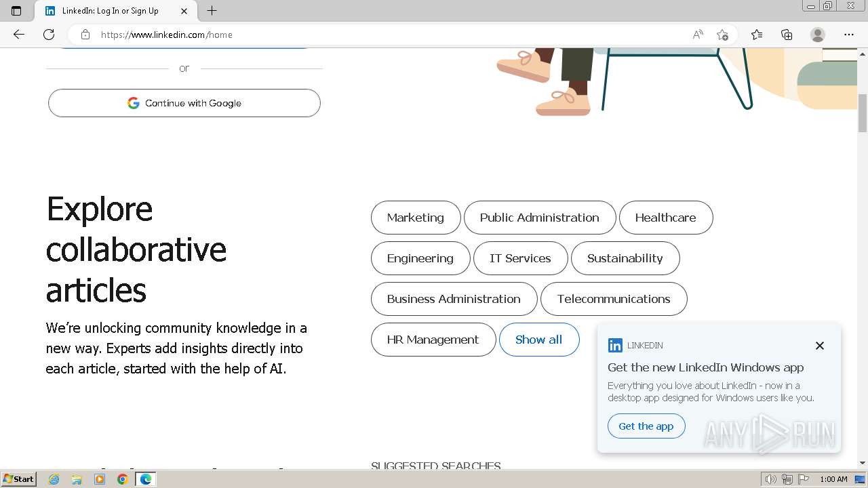Click Get the app button
The height and width of the screenshot is (488, 868).
646,426
